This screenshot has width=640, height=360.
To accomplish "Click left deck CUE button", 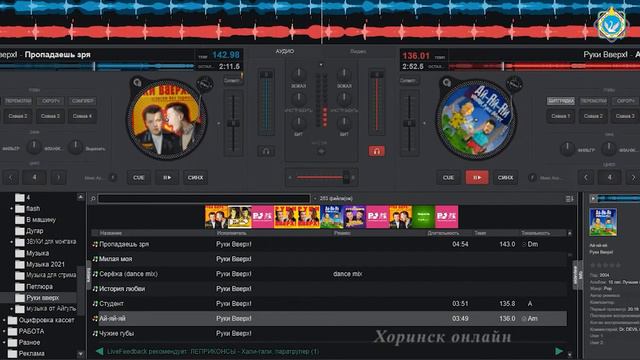I will [x=139, y=178].
